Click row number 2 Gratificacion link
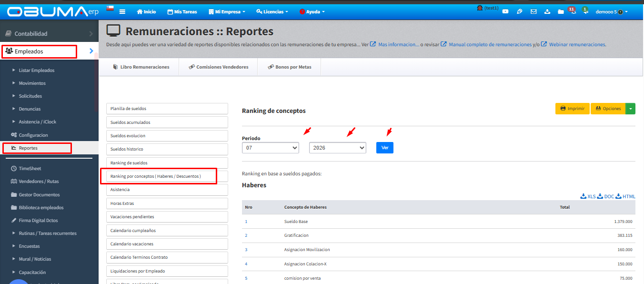Image resolution: width=644 pixels, height=284 pixels. [x=246, y=235]
